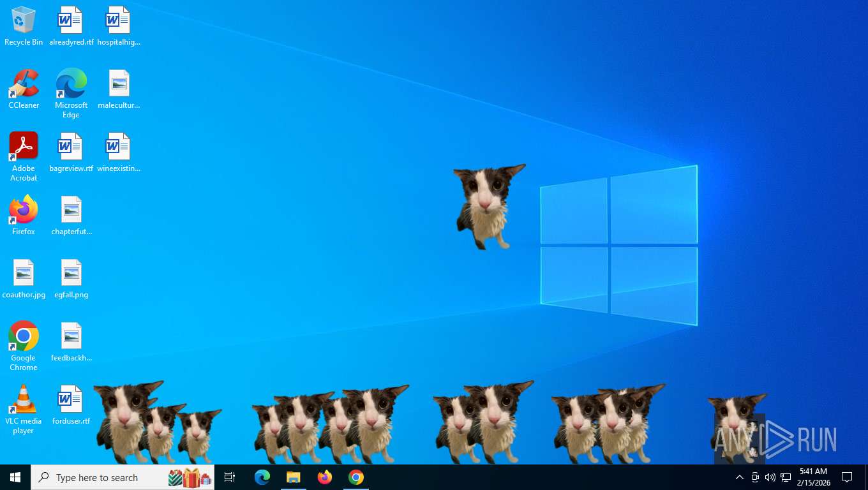Viewport: 868px width, 490px height.
Task: Select the forduser.rtf document
Action: (71, 405)
